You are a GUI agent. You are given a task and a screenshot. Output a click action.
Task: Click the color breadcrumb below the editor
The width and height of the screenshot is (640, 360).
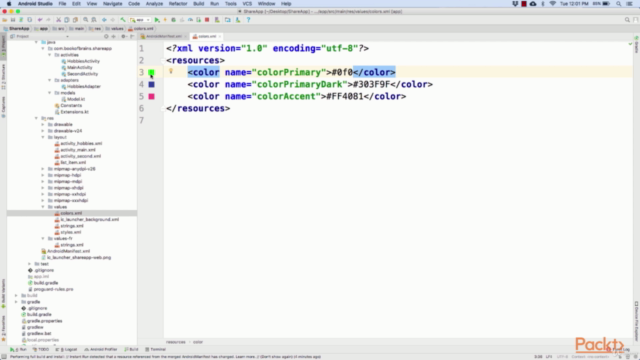[x=198, y=342]
